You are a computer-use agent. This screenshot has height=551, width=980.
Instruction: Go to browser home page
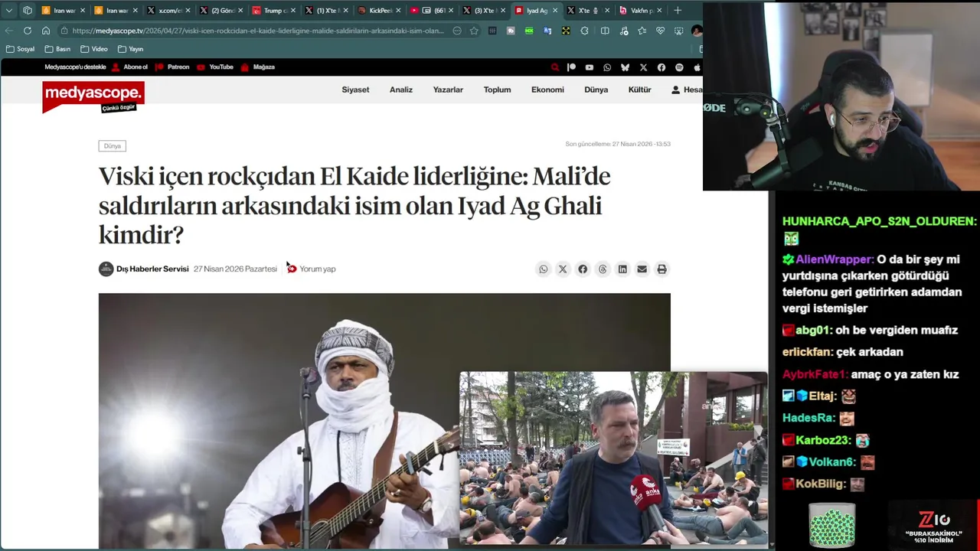click(x=46, y=31)
